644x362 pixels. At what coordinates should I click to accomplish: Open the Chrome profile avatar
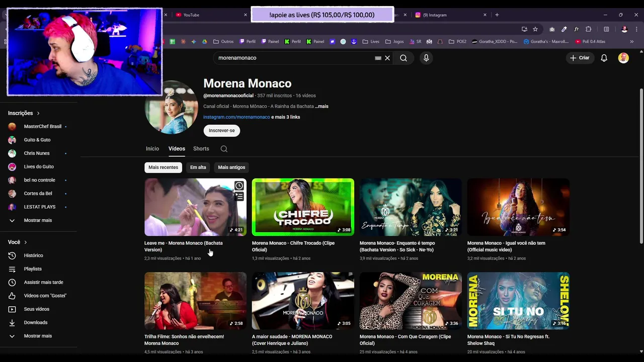pos(624,29)
